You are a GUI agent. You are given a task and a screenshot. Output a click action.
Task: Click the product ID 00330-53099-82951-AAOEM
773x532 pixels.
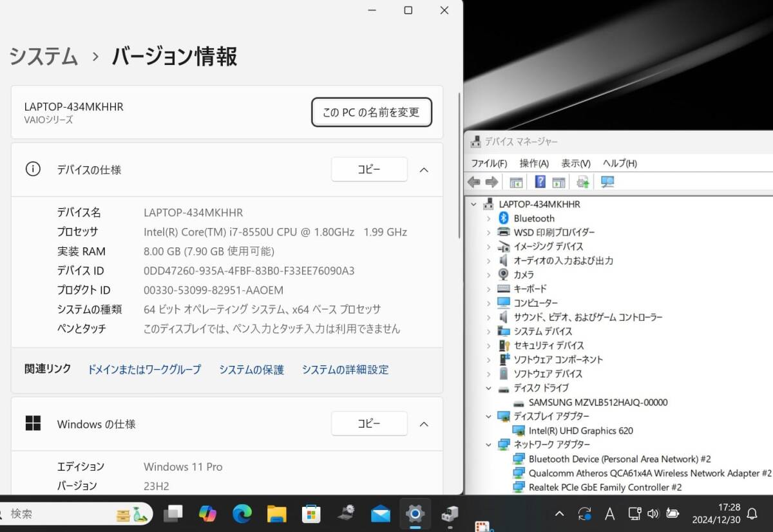213,290
